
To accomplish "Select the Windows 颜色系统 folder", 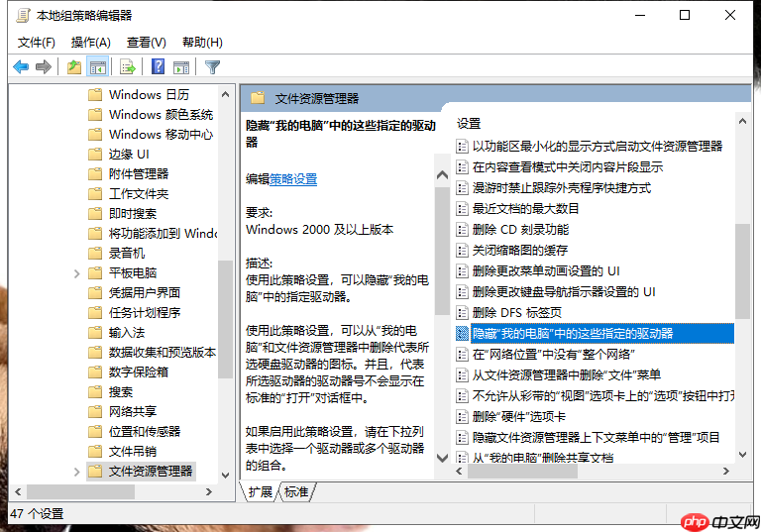I will (x=151, y=115).
